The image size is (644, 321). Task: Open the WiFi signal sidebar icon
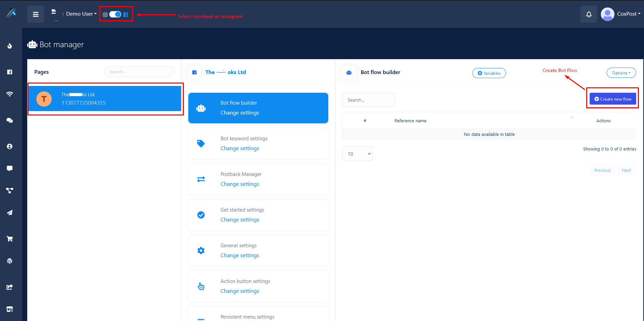click(x=10, y=94)
